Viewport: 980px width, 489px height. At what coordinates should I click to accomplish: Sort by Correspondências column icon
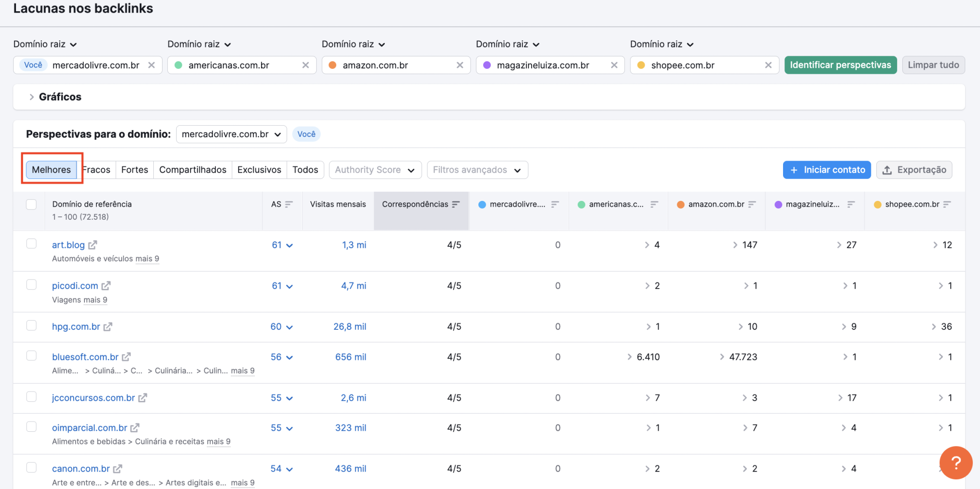456,204
